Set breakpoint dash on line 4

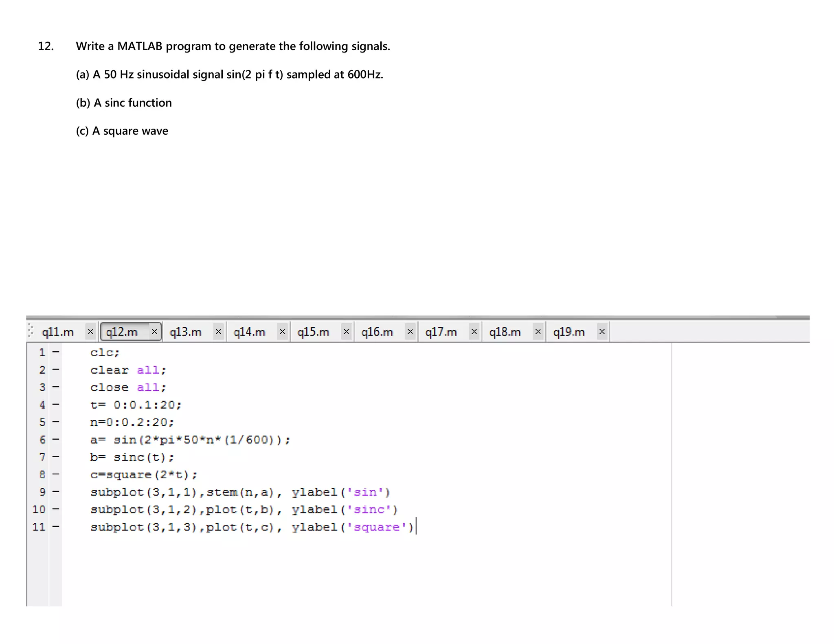point(56,404)
